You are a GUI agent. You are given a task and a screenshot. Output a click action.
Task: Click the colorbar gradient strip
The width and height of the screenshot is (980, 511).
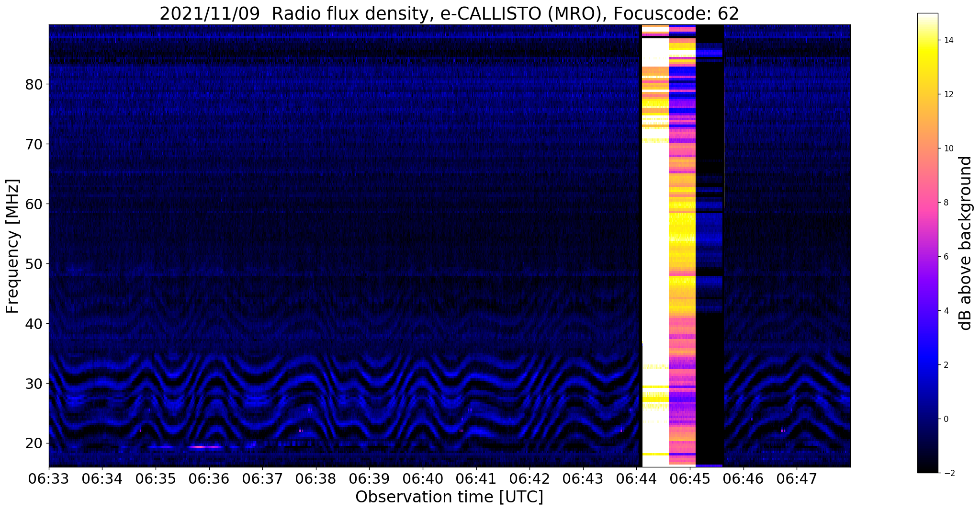[x=927, y=243]
